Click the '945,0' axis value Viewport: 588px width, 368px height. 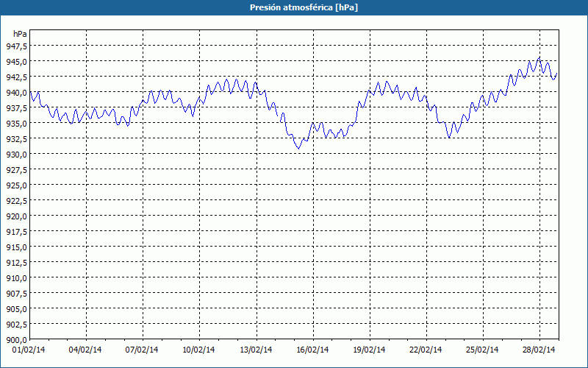pyautogui.click(x=17, y=61)
